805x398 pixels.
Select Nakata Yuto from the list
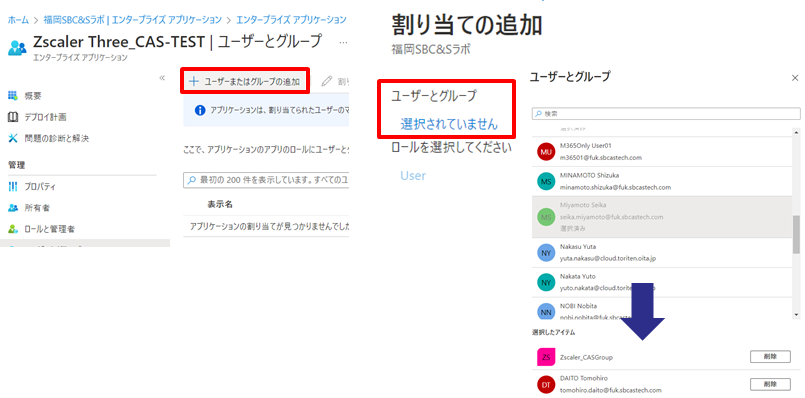(662, 282)
